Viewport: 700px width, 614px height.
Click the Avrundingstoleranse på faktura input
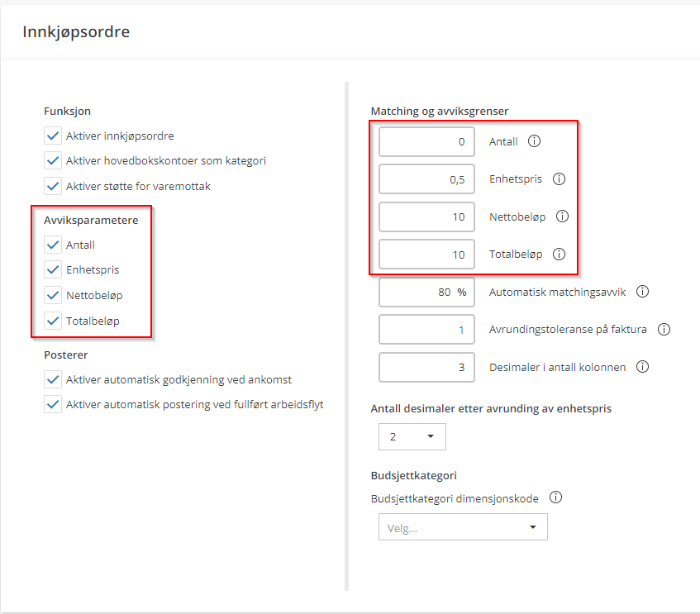pos(426,329)
